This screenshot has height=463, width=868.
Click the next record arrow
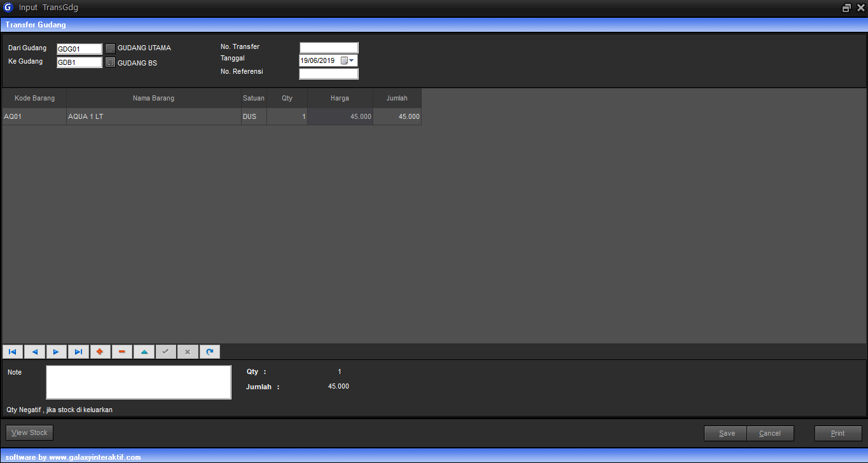point(57,352)
